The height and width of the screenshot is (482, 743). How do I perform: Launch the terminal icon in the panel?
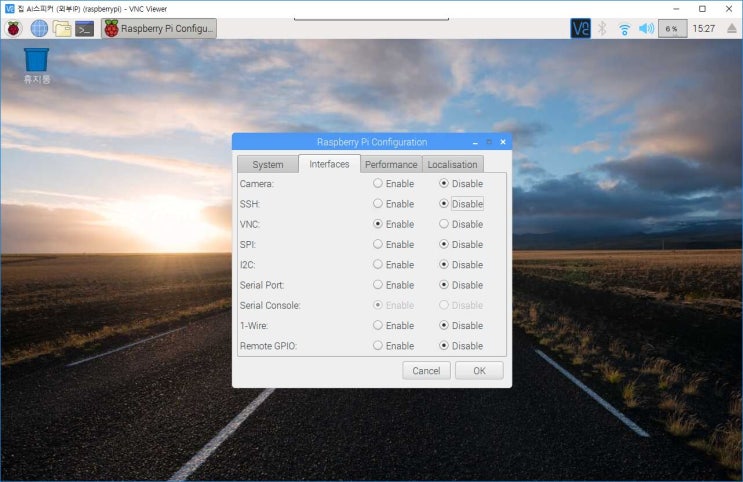point(84,29)
